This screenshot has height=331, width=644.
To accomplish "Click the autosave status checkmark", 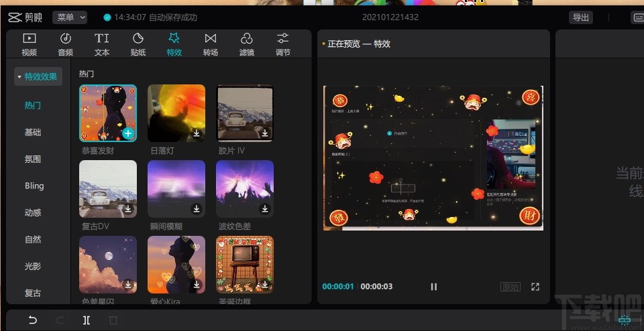I will pyautogui.click(x=107, y=17).
